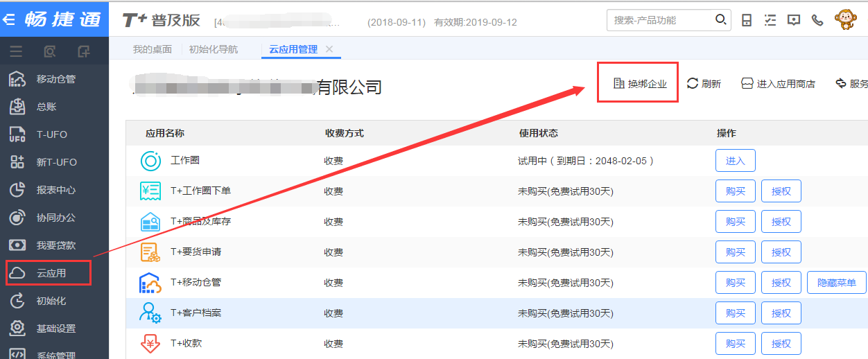Viewport: 868px width, 359px height.
Task: Click 购买 for T+工作圈下单
Action: 736,191
